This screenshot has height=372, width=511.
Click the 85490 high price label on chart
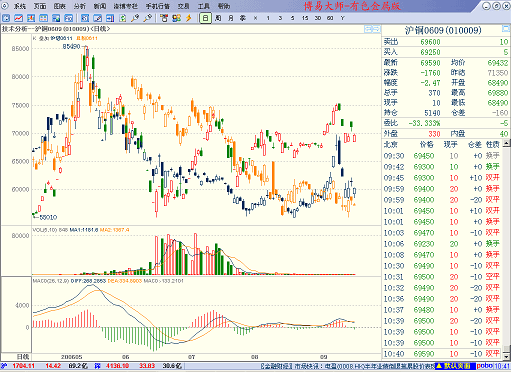(x=71, y=47)
